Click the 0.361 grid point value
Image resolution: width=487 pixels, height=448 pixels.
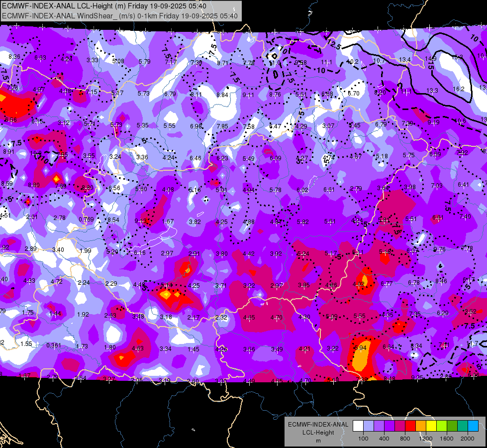pyautogui.click(x=53, y=345)
